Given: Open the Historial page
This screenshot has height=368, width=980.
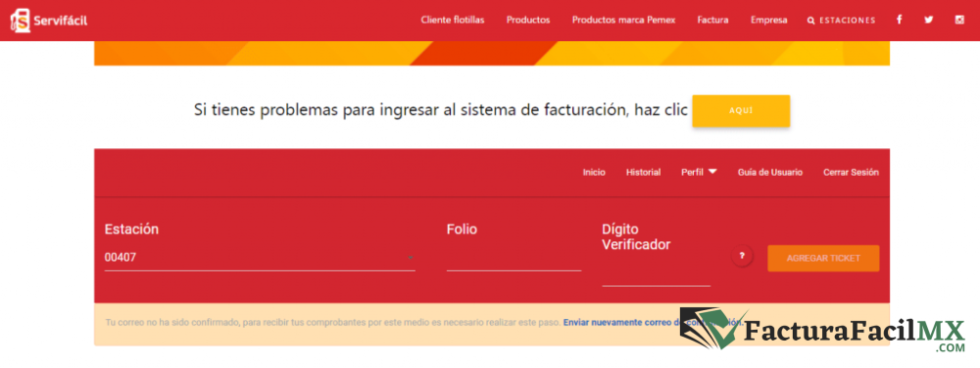Looking at the screenshot, I should [x=643, y=172].
